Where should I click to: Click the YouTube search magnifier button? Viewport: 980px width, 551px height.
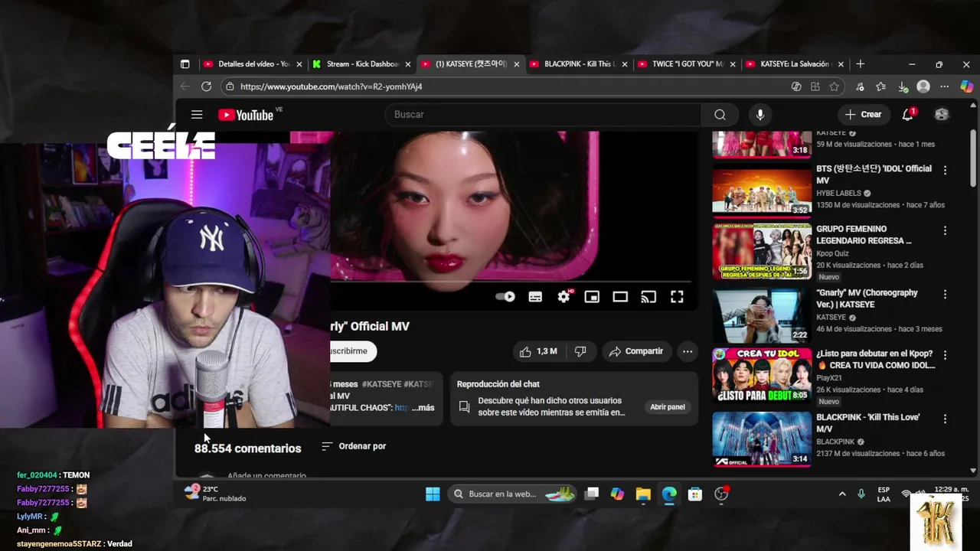click(720, 115)
